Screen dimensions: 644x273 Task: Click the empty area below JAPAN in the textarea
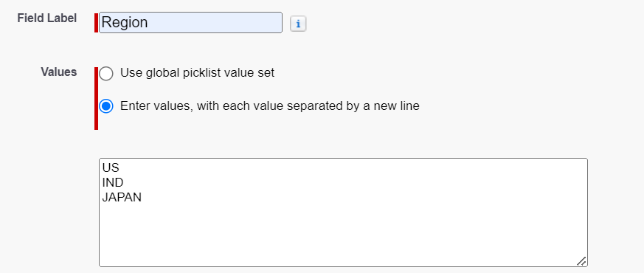point(343,232)
